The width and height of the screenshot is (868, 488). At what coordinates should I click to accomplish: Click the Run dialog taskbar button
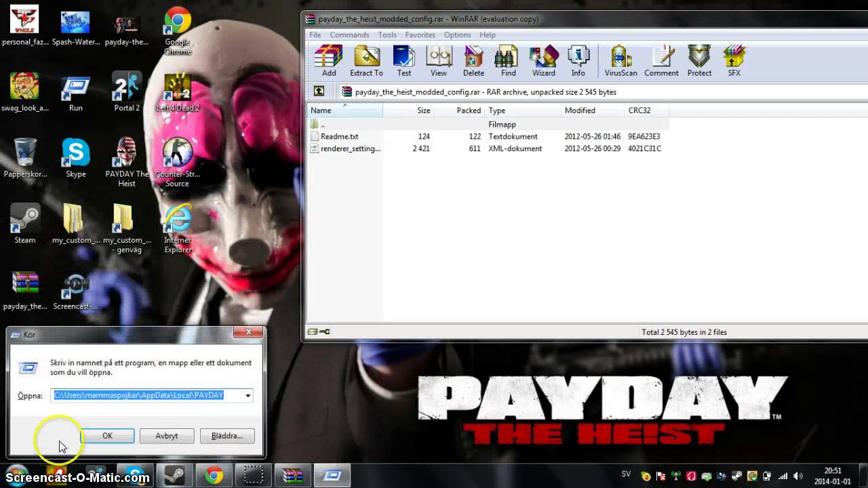(x=332, y=476)
